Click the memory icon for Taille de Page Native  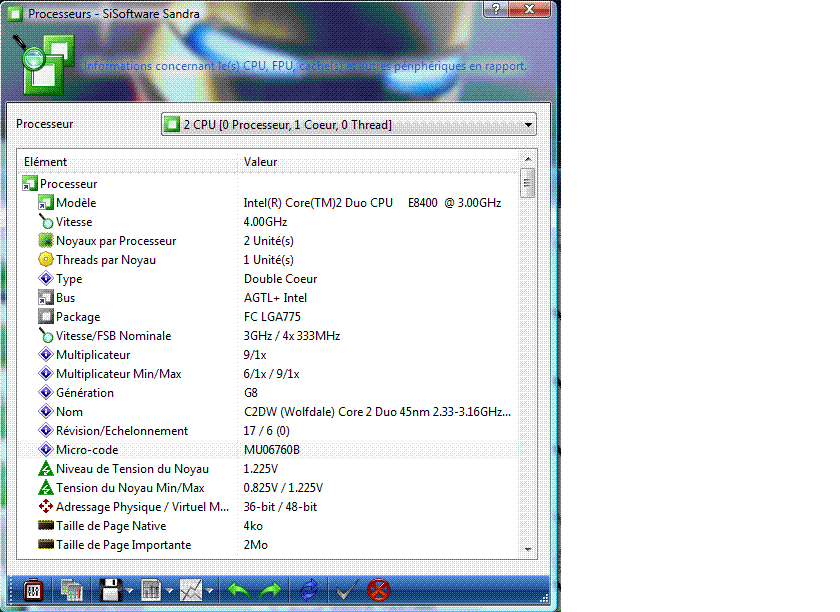46,526
